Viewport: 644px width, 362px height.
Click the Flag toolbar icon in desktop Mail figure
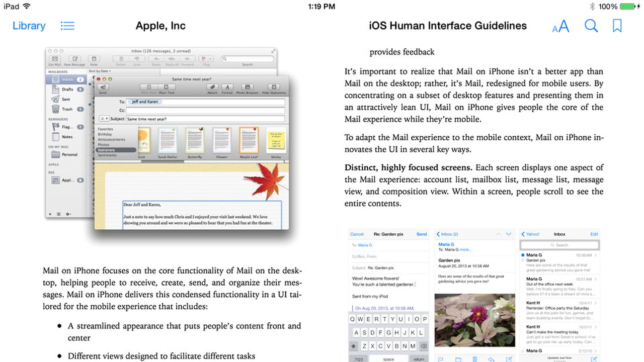pyautogui.click(x=205, y=59)
